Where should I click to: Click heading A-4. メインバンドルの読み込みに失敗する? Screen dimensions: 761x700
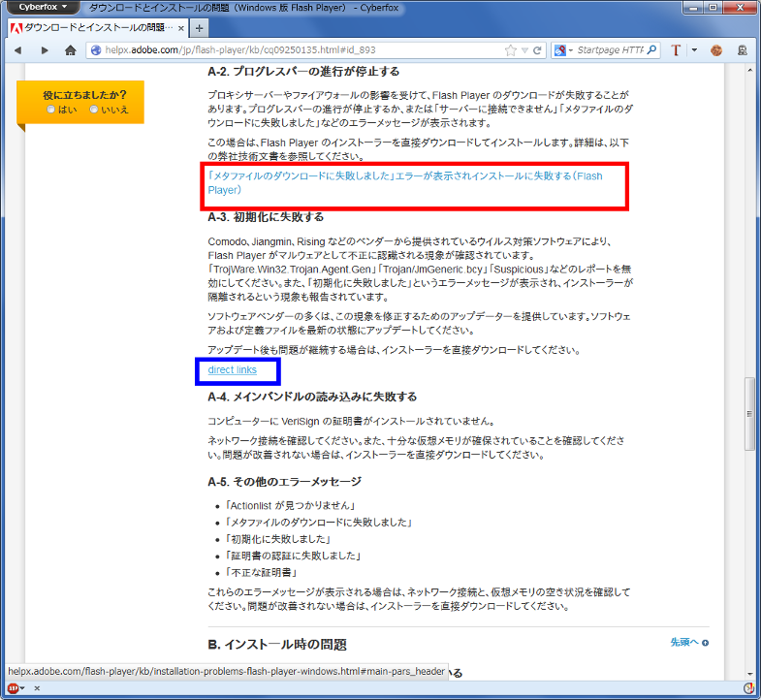pos(312,398)
